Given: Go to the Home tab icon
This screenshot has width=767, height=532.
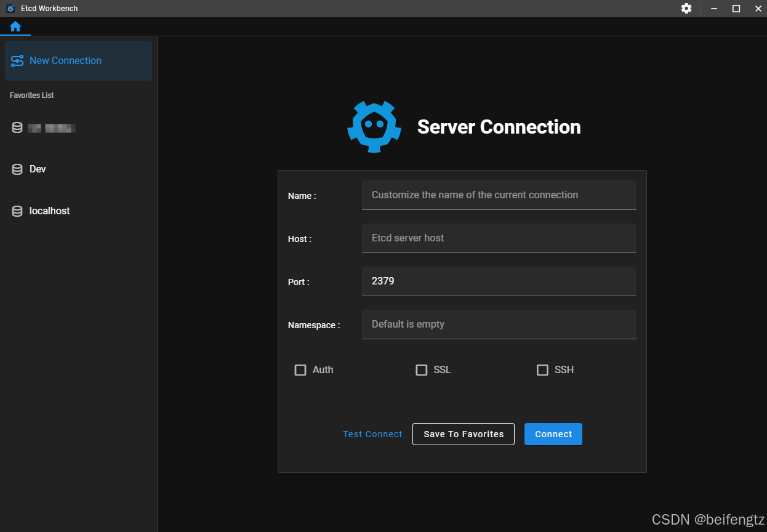Looking at the screenshot, I should pos(15,26).
